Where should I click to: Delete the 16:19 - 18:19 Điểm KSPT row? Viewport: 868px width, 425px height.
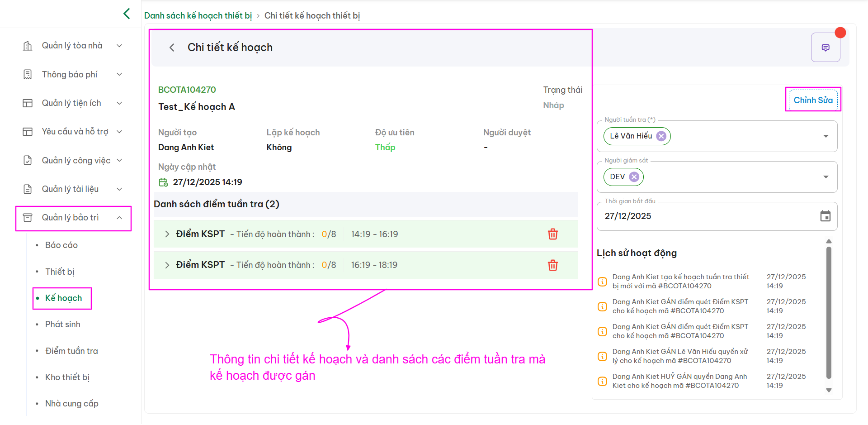point(552,265)
